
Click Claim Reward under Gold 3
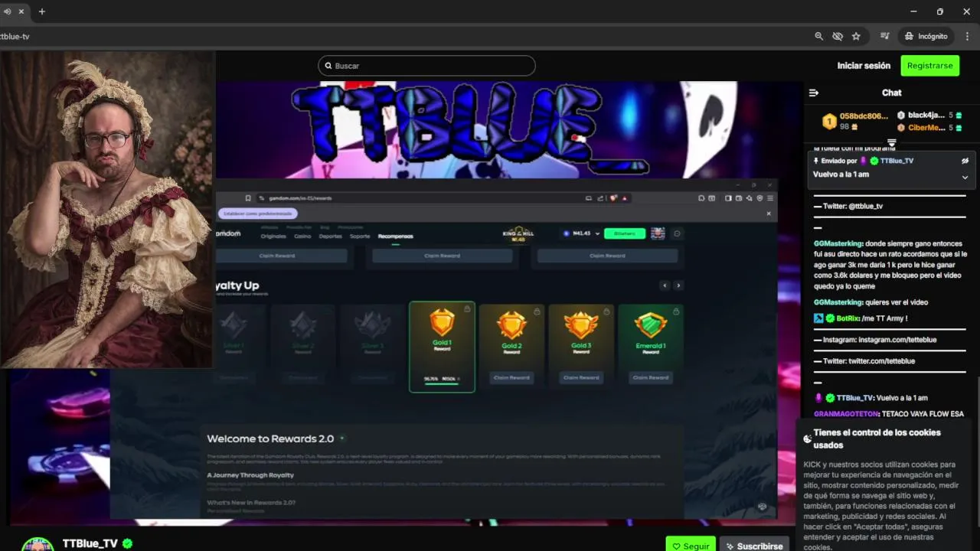581,377
